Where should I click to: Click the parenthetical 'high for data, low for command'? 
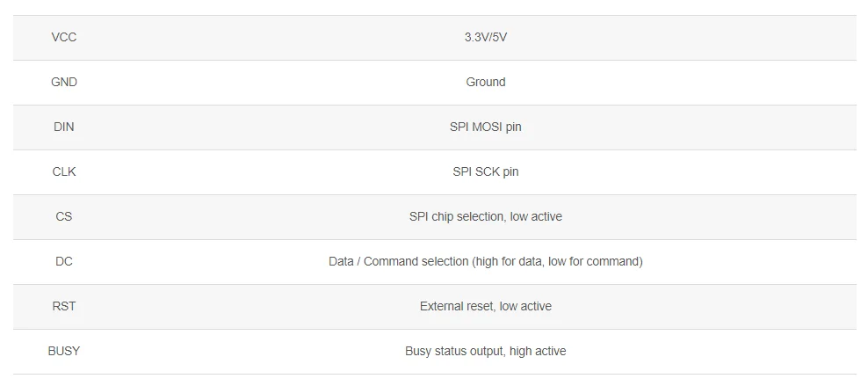click(557, 262)
